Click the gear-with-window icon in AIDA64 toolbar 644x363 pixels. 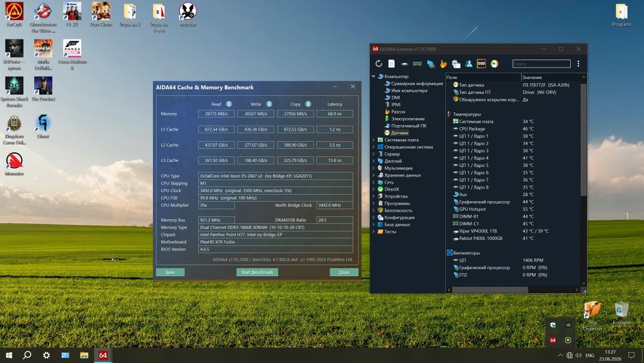pos(456,64)
